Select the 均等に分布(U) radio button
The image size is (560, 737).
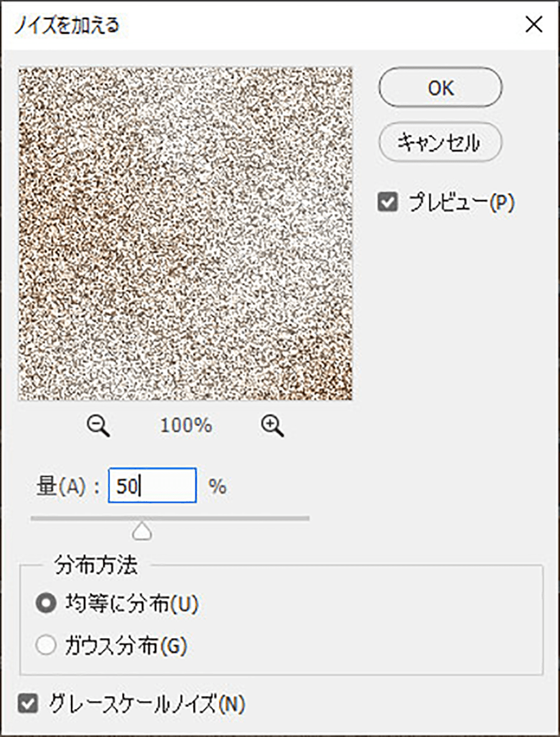(x=45, y=604)
